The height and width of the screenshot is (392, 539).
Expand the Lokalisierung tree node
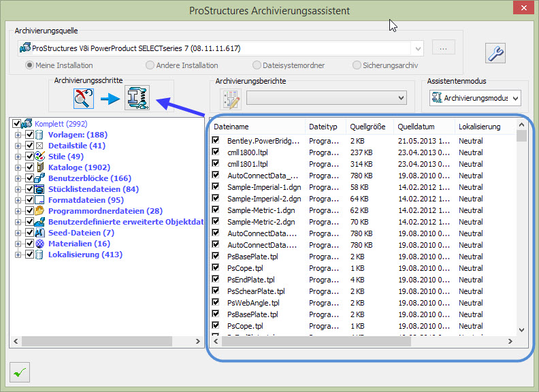tap(18, 255)
